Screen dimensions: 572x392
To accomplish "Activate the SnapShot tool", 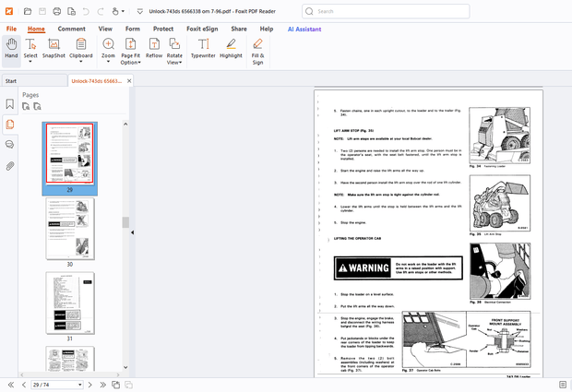I will pos(54,49).
